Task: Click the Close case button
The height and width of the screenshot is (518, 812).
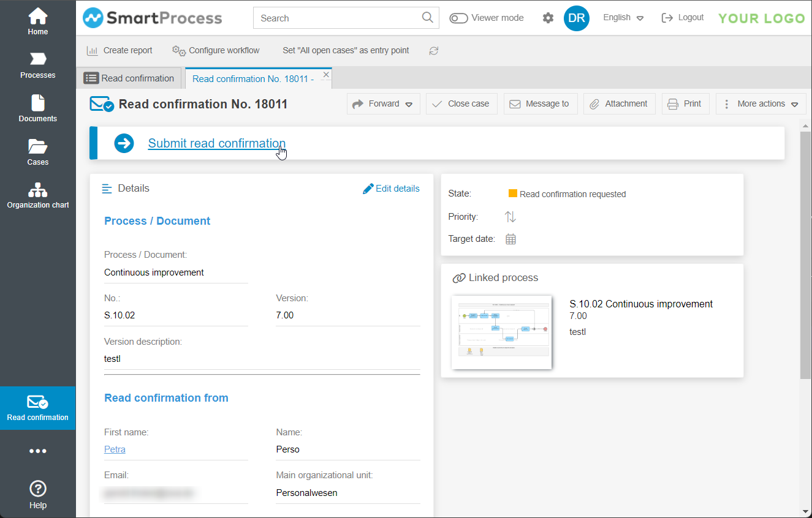Action: pyautogui.click(x=461, y=104)
